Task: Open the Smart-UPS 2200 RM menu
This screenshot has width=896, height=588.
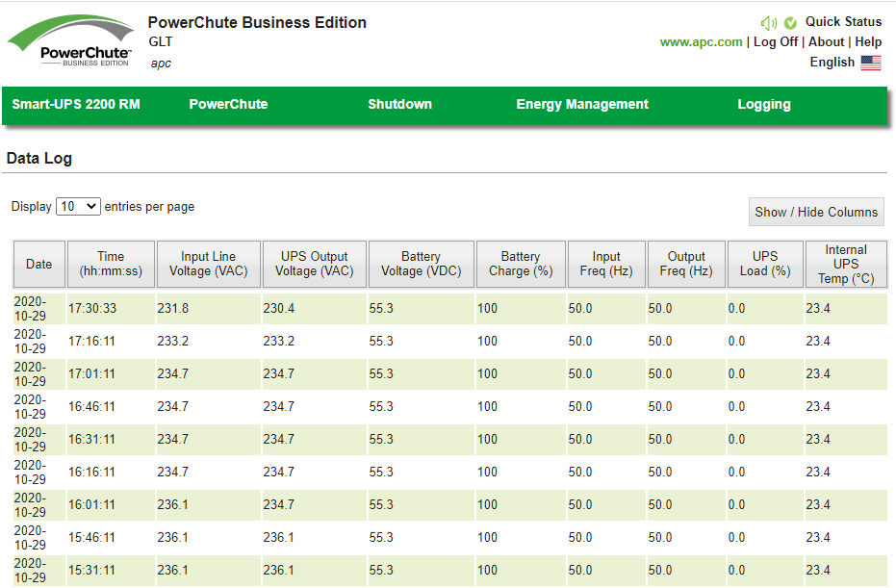Action: (x=76, y=104)
